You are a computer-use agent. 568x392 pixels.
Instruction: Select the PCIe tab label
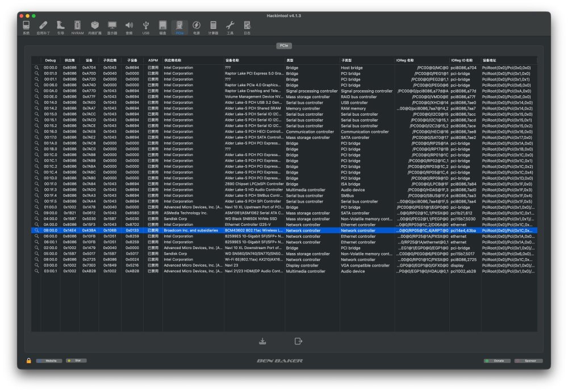tap(283, 45)
